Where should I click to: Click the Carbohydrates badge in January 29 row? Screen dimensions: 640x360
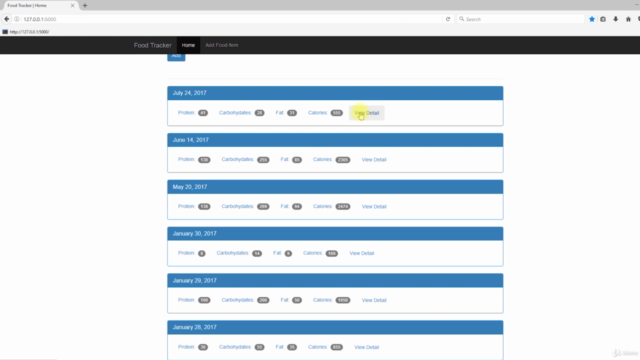tap(263, 300)
